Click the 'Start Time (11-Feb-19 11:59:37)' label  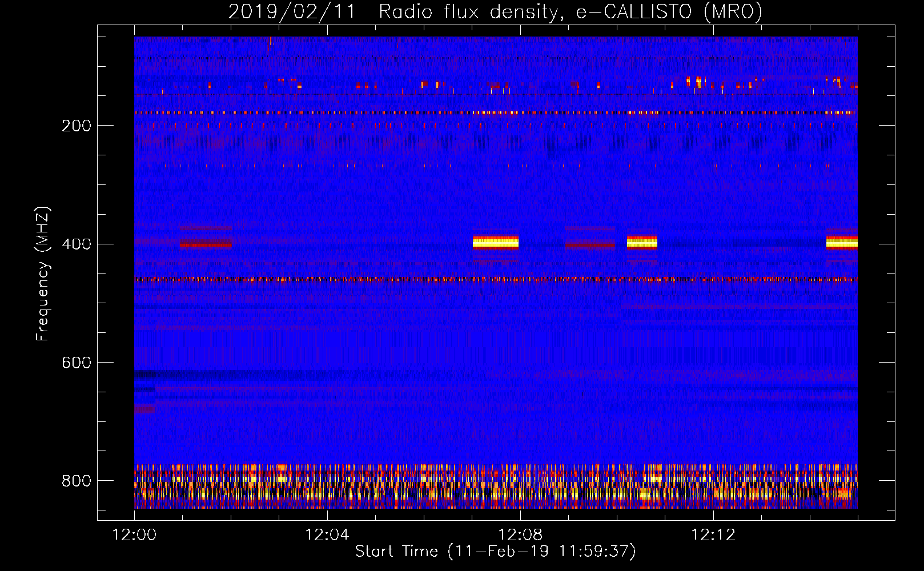pyautogui.click(x=495, y=552)
